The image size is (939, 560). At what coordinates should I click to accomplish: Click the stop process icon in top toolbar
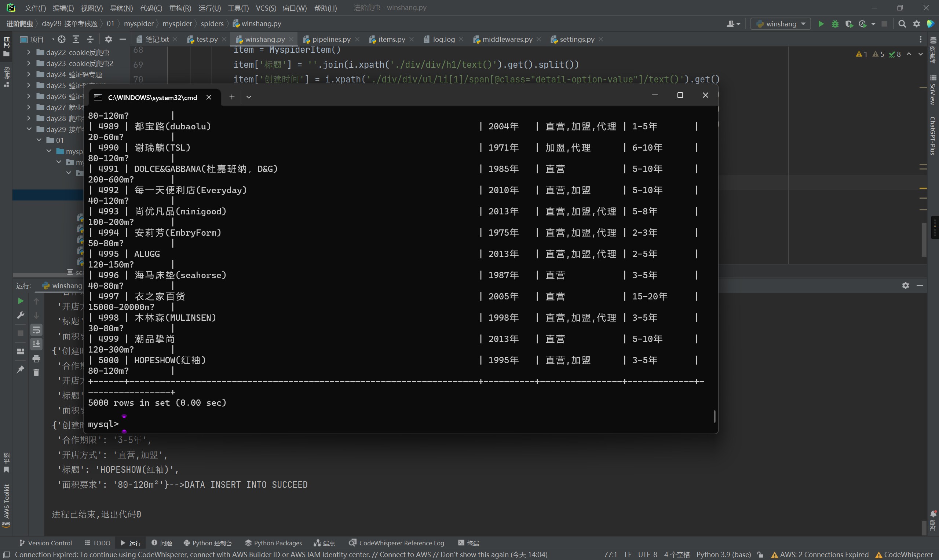click(884, 24)
